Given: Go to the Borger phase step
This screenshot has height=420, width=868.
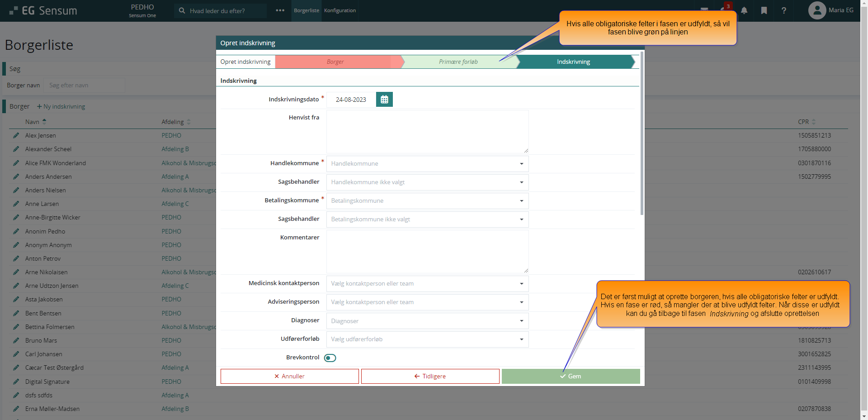Looking at the screenshot, I should click(335, 62).
